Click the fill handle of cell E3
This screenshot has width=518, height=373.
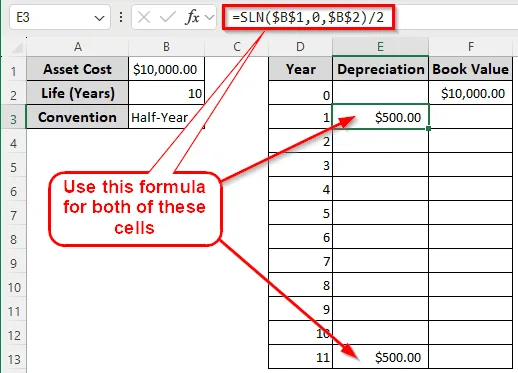click(x=428, y=128)
